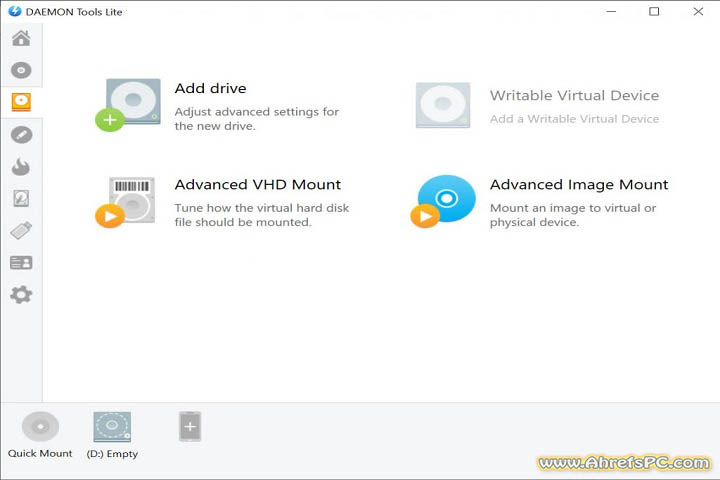Close the DAEMON Tools Lite window
720x480 pixels.
698,11
